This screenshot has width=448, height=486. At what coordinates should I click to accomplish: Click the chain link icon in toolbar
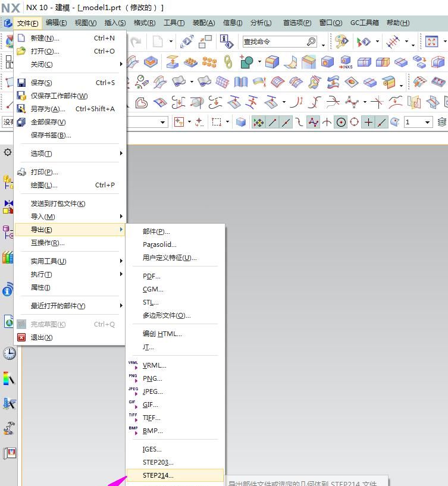pyautogui.click(x=228, y=62)
